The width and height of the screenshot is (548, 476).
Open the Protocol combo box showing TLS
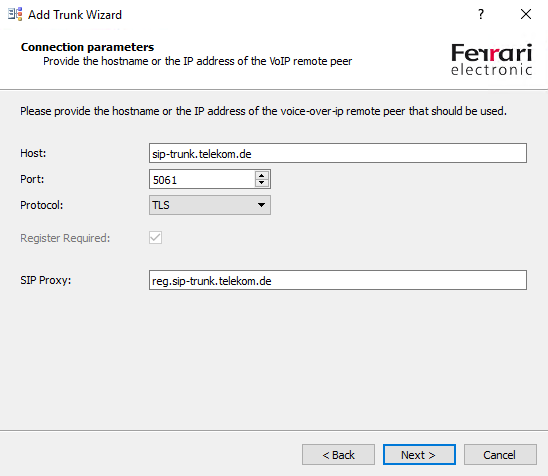click(x=210, y=205)
